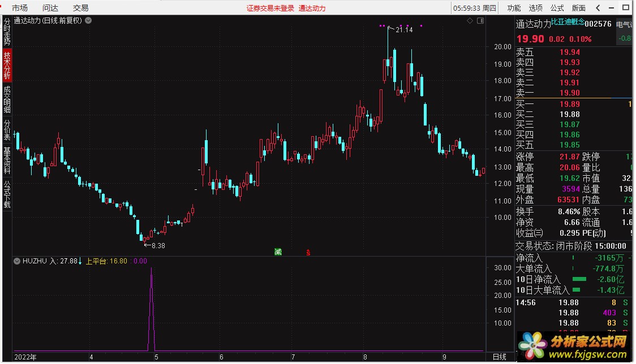The width and height of the screenshot is (636, 364).
Task: Select 卖三 ask price 19.92
Action: 569,72
